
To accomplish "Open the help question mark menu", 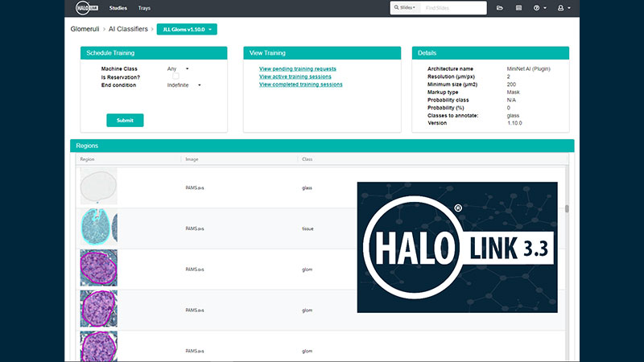I will point(539,8).
